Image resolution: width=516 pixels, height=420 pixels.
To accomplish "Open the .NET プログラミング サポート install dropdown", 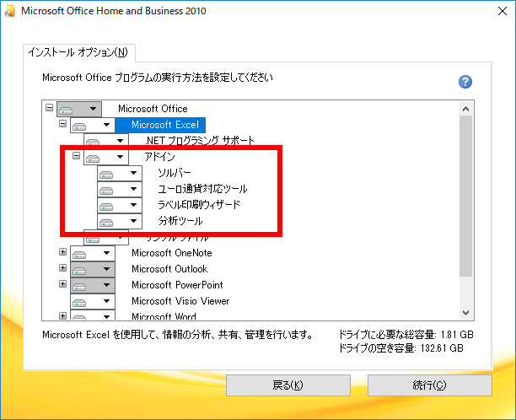I will click(106, 141).
